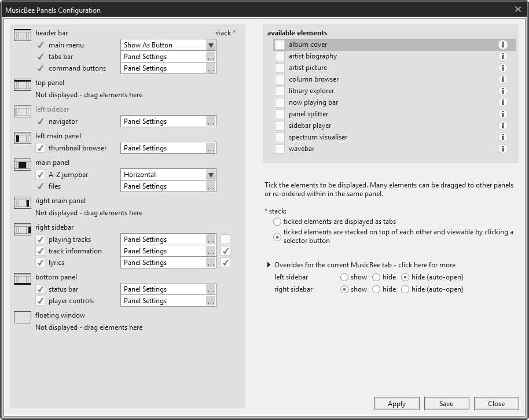The height and width of the screenshot is (420, 529).
Task: Select the library explorer element row
Action: [x=394, y=91]
